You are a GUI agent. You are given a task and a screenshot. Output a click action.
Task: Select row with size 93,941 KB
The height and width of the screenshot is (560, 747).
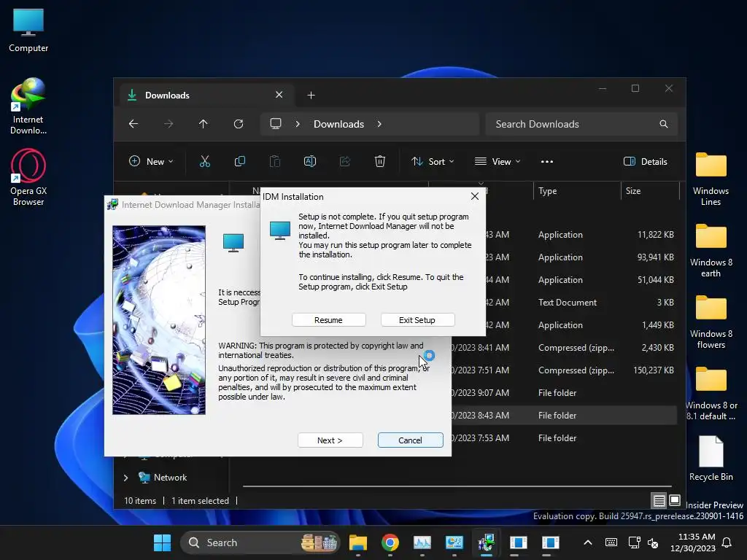pos(581,257)
